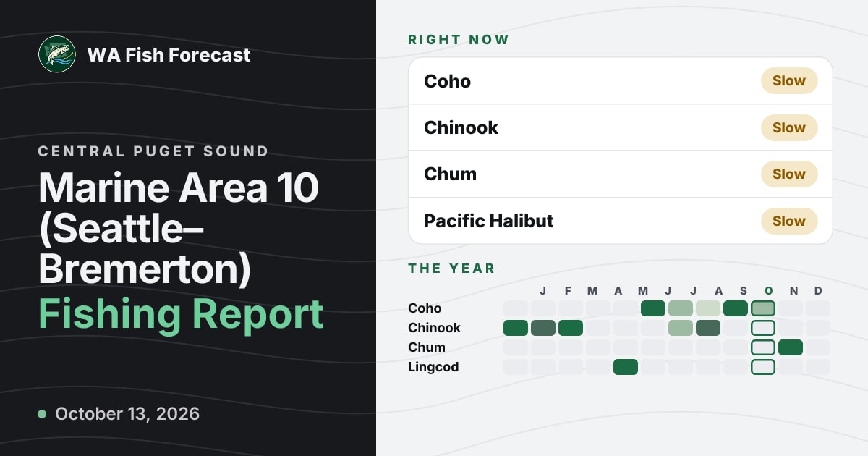Click the F month column header
Viewport: 868px width, 456px height.
[568, 291]
